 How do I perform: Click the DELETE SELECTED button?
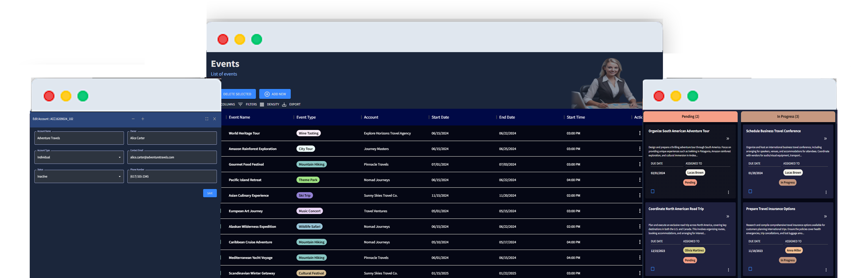tap(238, 94)
